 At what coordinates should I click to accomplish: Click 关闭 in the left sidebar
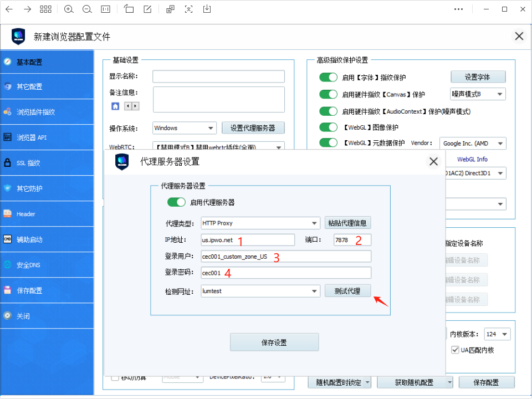47,316
